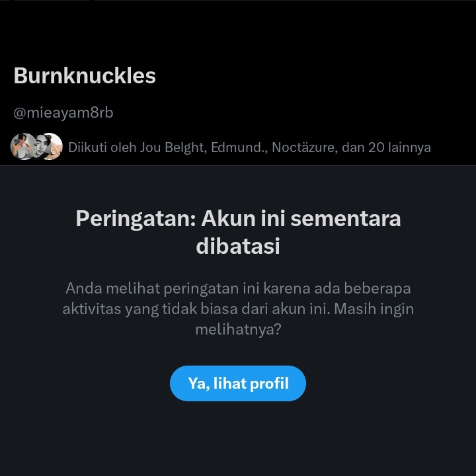Viewport: 476px width, 476px height.
Task: Click the black profile header banner area
Action: click(x=238, y=29)
